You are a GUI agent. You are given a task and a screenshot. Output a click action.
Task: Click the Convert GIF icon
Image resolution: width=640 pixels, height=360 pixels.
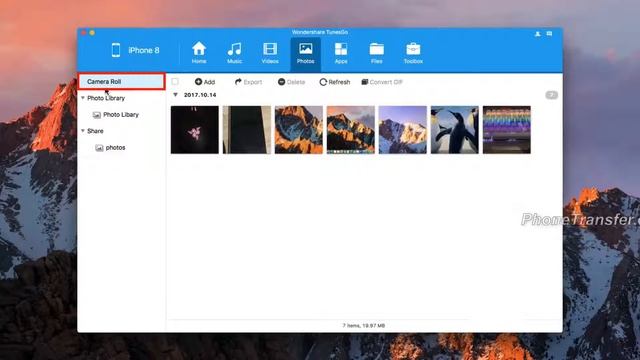365,82
